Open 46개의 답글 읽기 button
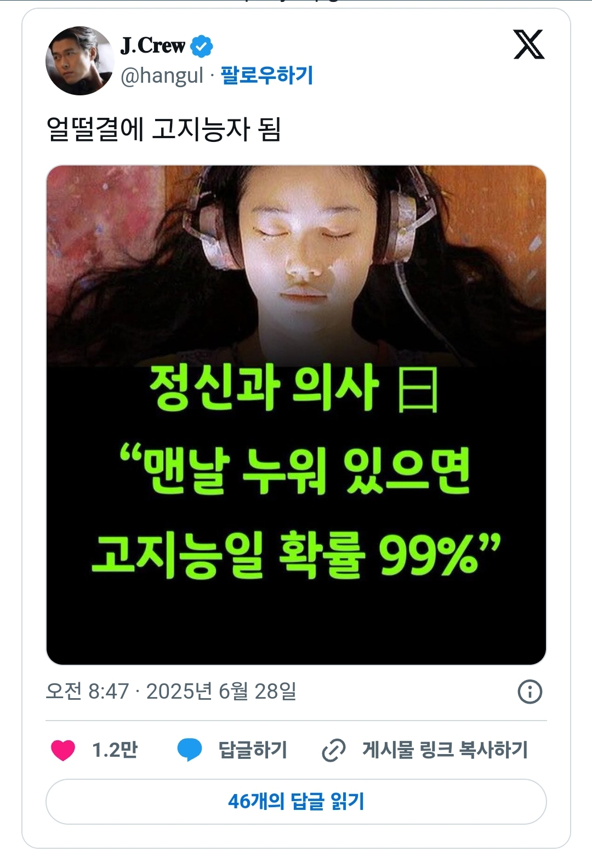 tap(296, 802)
